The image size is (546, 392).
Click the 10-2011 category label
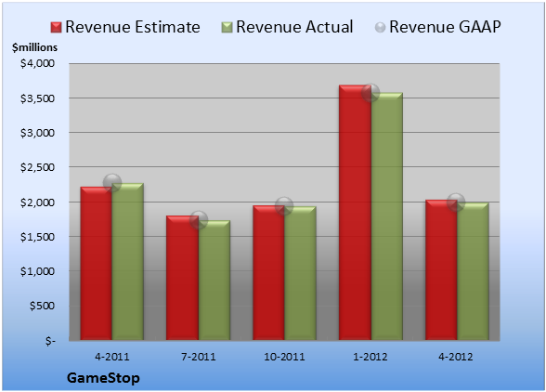coord(284,357)
